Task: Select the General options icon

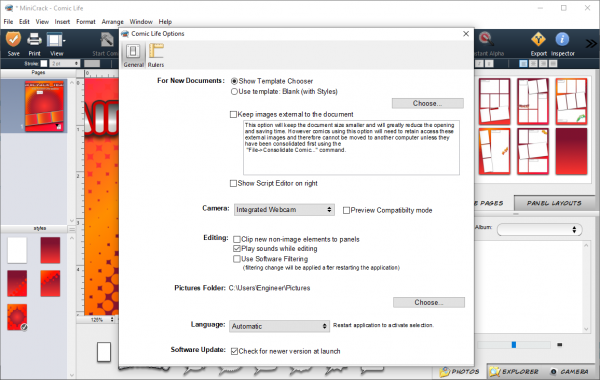Action: pos(133,55)
